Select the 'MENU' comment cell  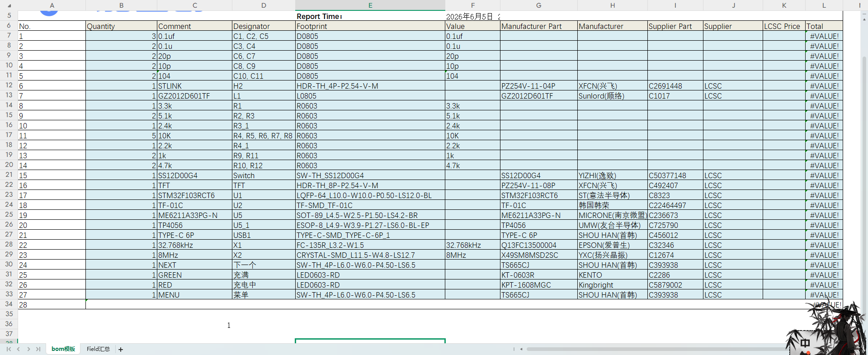tap(195, 295)
